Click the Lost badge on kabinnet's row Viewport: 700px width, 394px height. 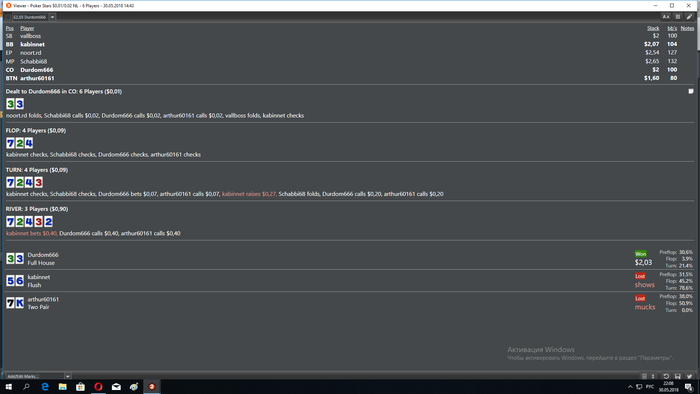pos(640,276)
